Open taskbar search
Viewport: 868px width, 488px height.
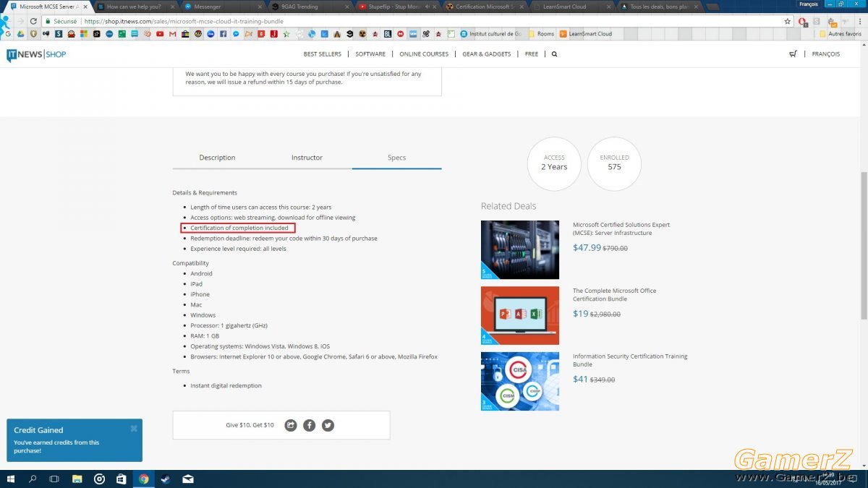[x=33, y=479]
